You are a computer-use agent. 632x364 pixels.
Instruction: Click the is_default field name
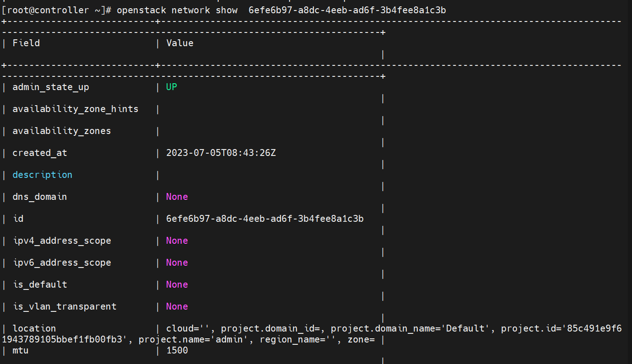click(40, 284)
